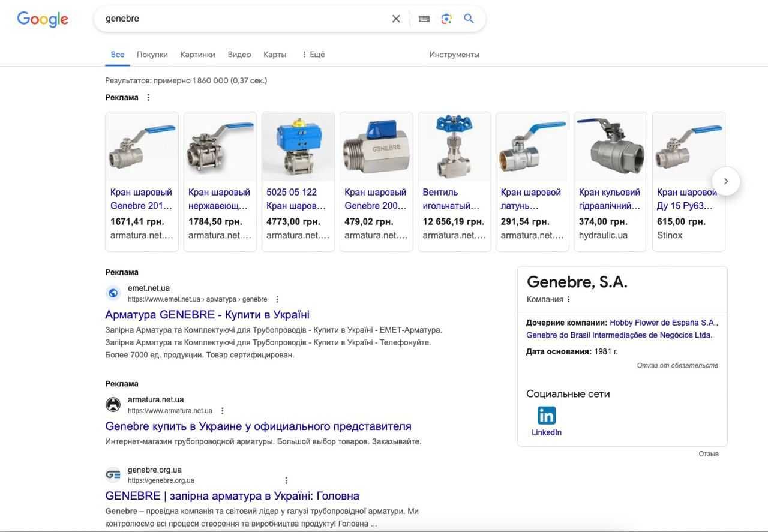Click the magnifier search icon
Screen dimensions: 768x532
(x=469, y=19)
